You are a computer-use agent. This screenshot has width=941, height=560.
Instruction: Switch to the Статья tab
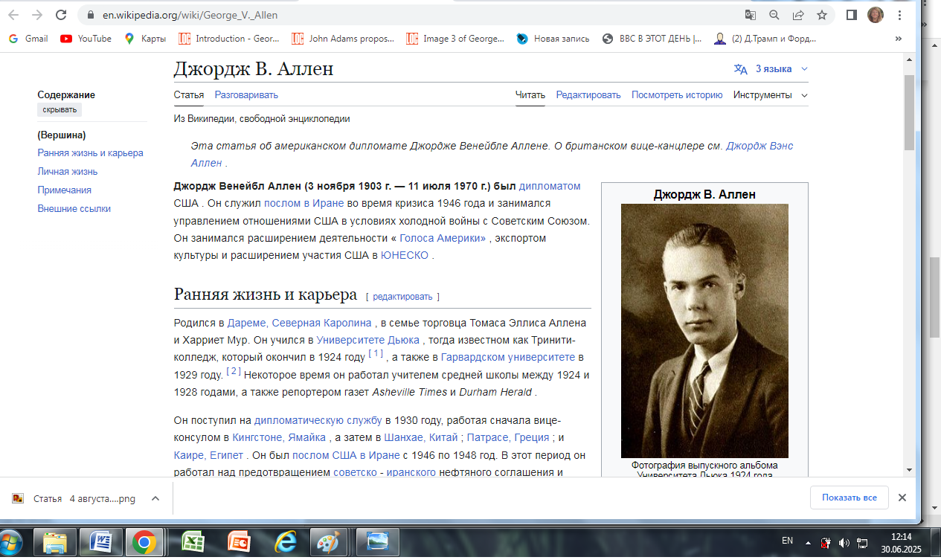[189, 95]
